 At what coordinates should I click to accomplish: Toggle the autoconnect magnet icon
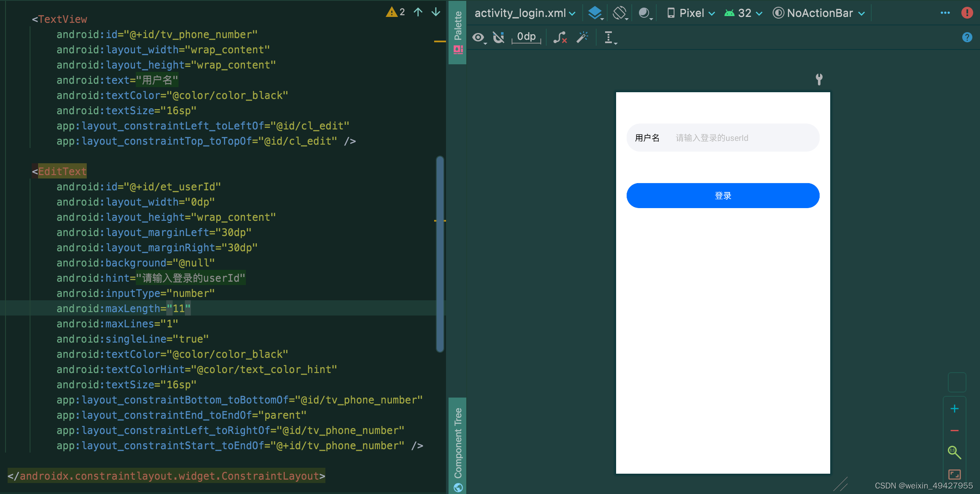[498, 38]
